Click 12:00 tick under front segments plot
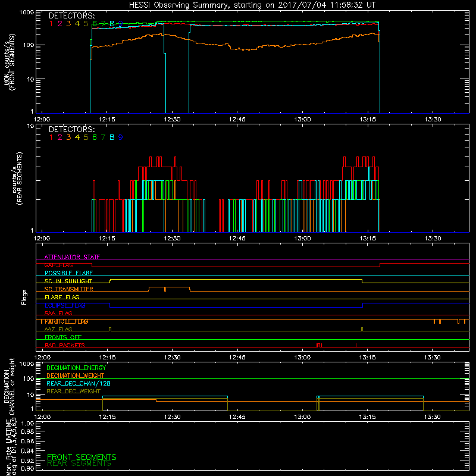Image resolution: width=476 pixels, height=476 pixels. (42, 120)
